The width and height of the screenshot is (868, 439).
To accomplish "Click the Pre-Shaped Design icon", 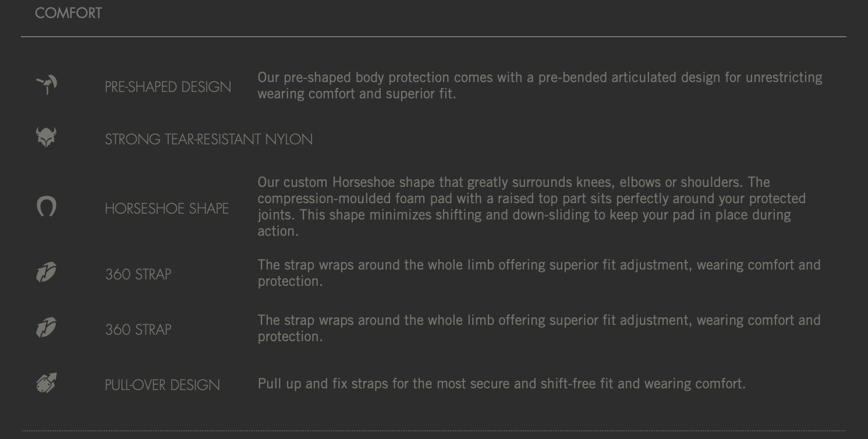I will (47, 85).
